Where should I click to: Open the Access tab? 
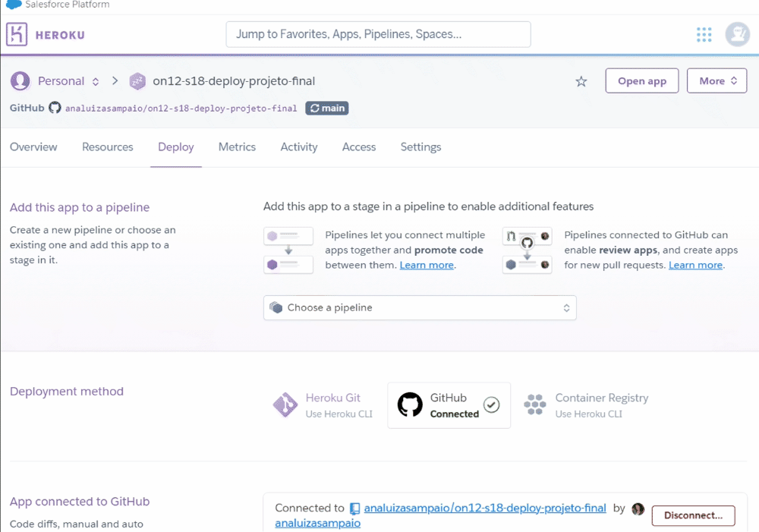(359, 146)
